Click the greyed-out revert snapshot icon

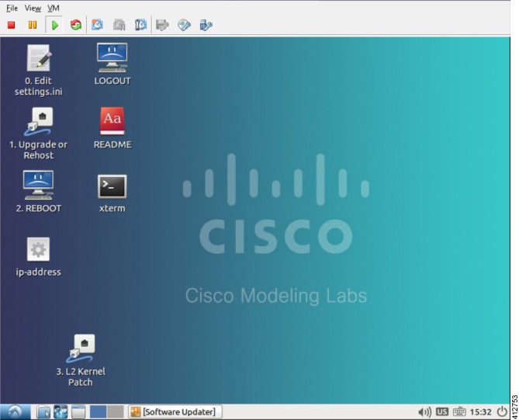pyautogui.click(x=119, y=25)
